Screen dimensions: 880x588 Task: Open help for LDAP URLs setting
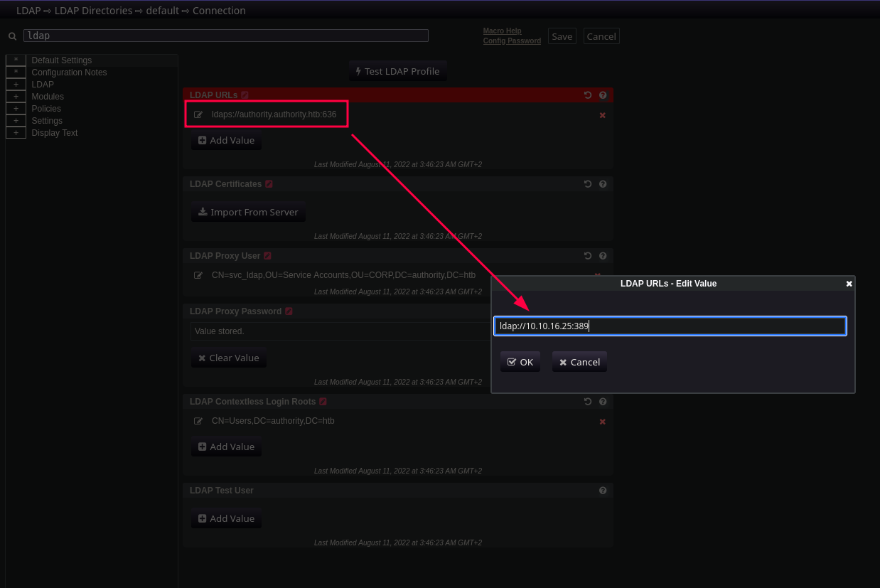pyautogui.click(x=603, y=95)
